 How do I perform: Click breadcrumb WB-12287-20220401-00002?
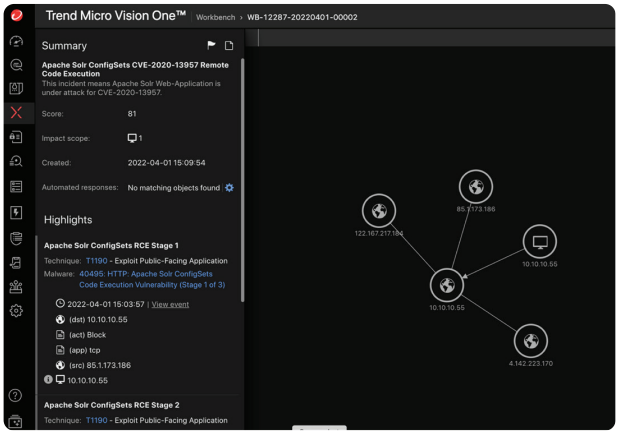coord(302,17)
